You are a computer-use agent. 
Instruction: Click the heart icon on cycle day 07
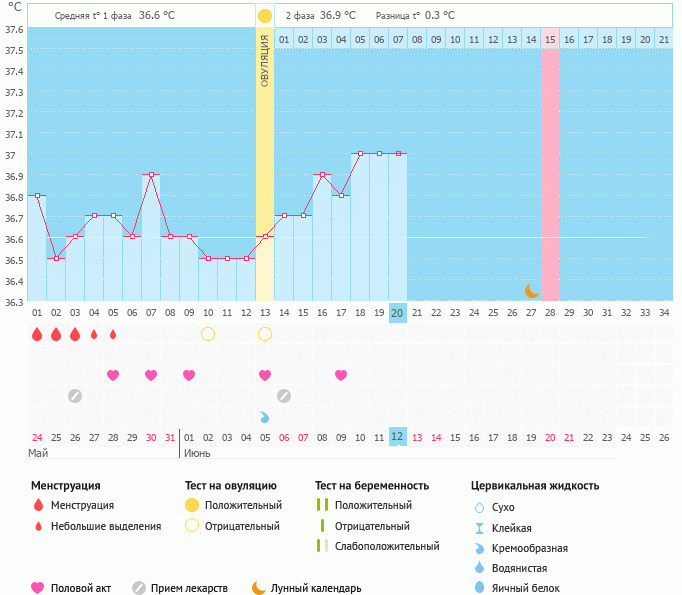(151, 375)
